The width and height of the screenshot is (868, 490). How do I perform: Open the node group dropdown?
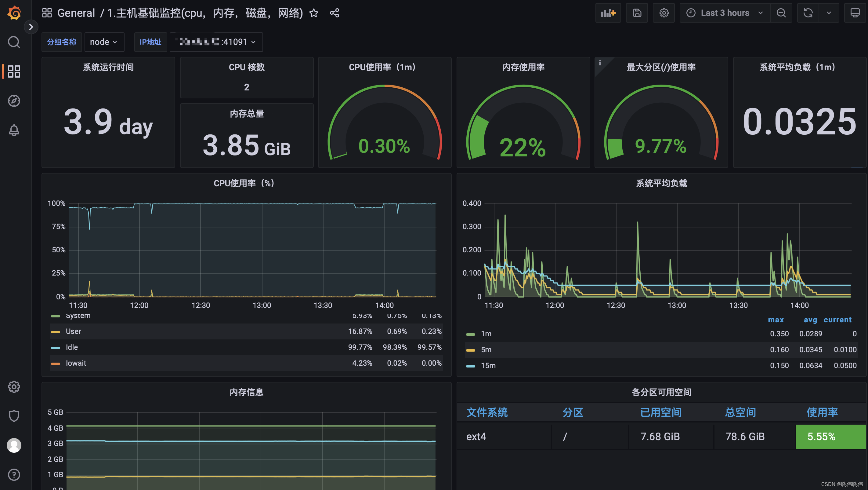click(104, 42)
